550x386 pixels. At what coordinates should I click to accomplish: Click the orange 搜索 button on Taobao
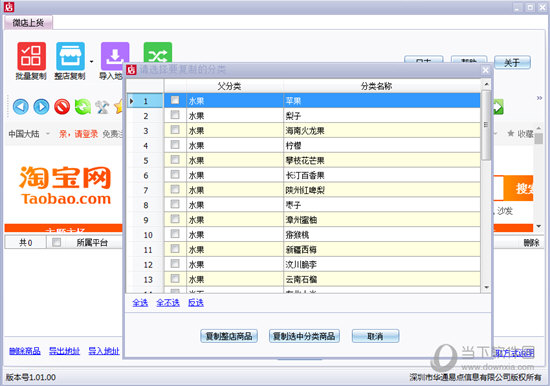(518, 188)
